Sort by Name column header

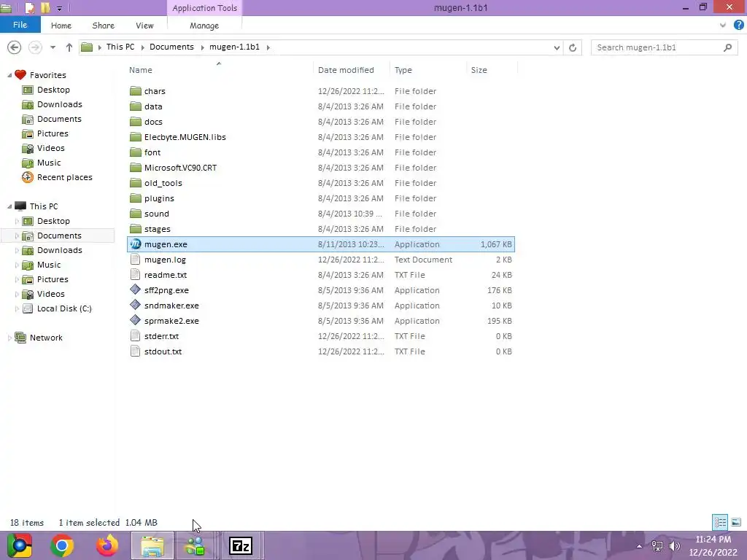[x=141, y=70]
